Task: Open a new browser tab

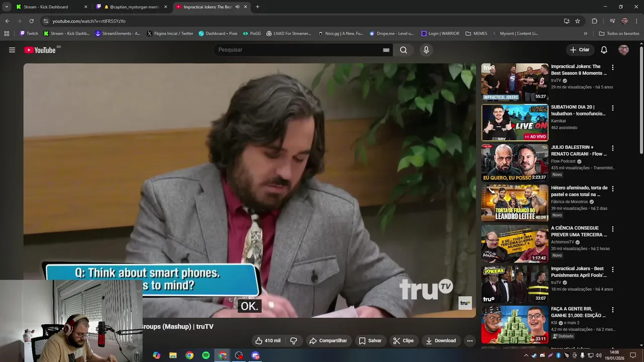Action: [x=258, y=7]
